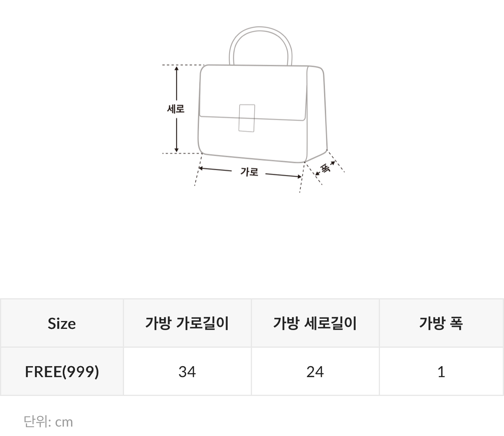The image size is (504, 436).
Task: Click the 34 value cell
Action: pyautogui.click(x=187, y=371)
